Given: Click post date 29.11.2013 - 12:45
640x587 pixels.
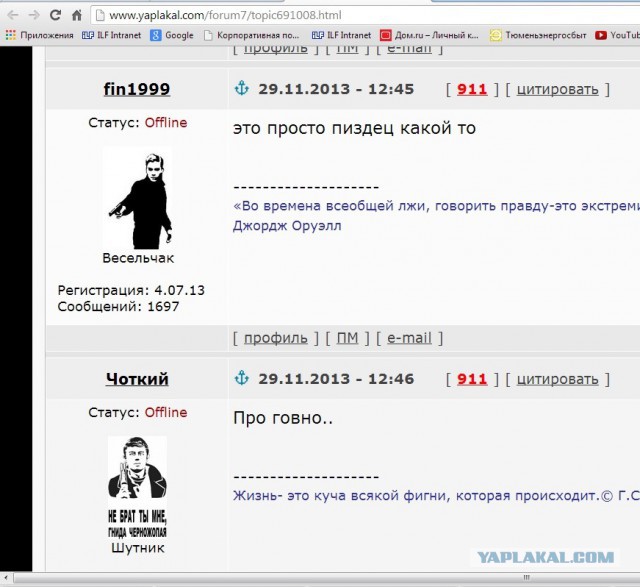Looking at the screenshot, I should (336, 89).
